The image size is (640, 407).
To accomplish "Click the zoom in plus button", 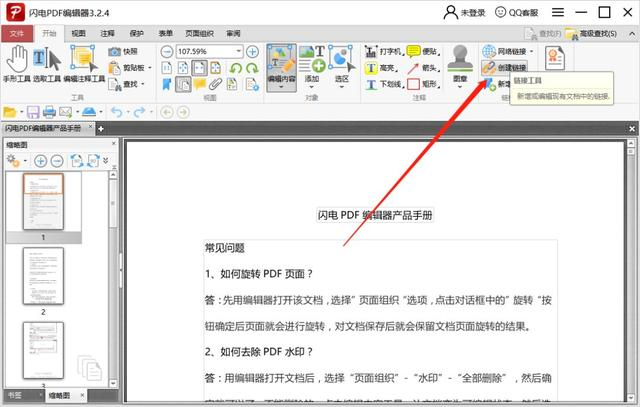I will pos(252,51).
